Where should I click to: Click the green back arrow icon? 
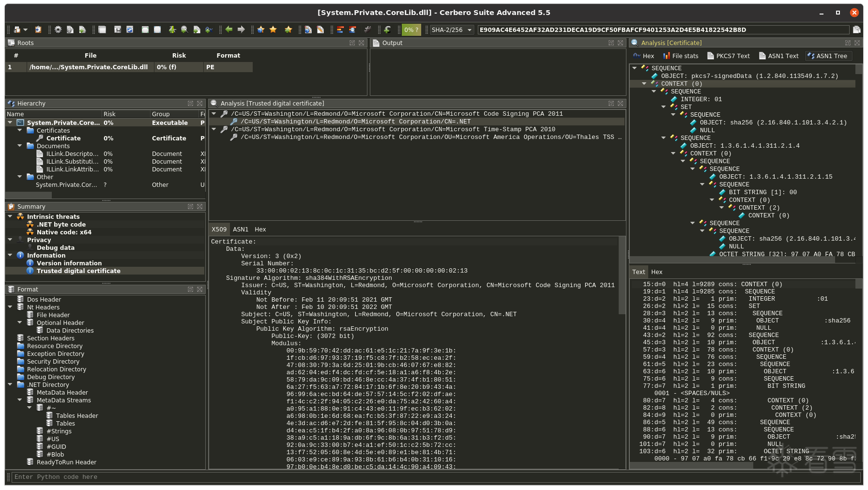229,30
